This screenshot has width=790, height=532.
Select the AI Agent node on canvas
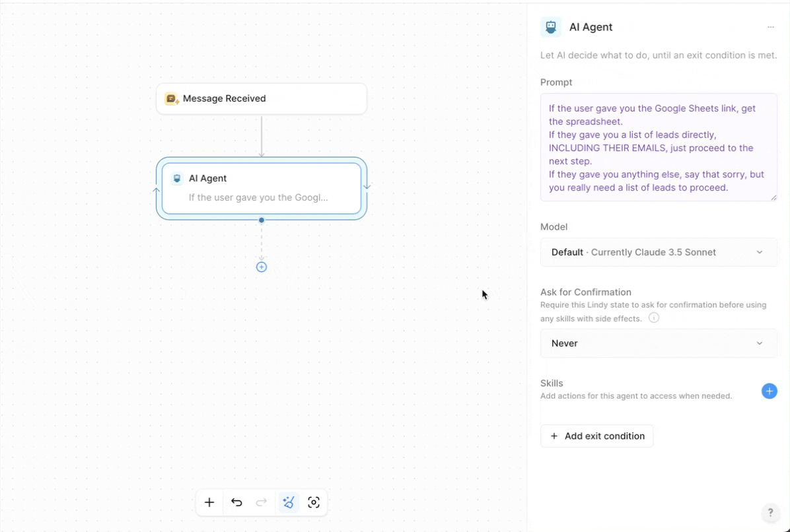(x=262, y=188)
